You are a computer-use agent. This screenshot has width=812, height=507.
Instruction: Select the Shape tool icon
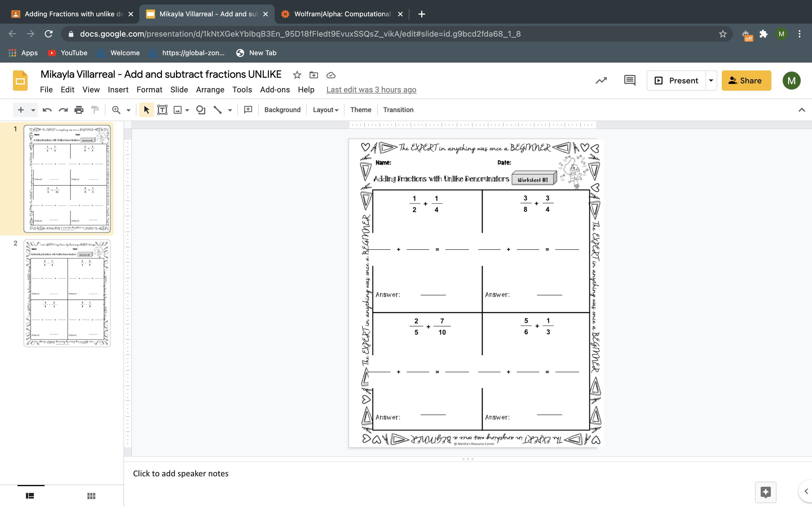(201, 110)
